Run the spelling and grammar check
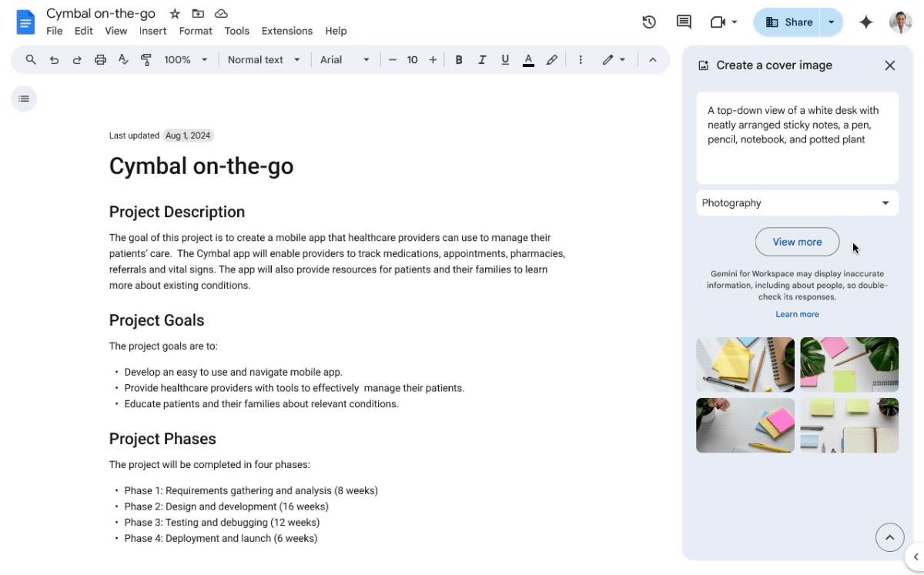The width and height of the screenshot is (924, 575). (x=123, y=59)
